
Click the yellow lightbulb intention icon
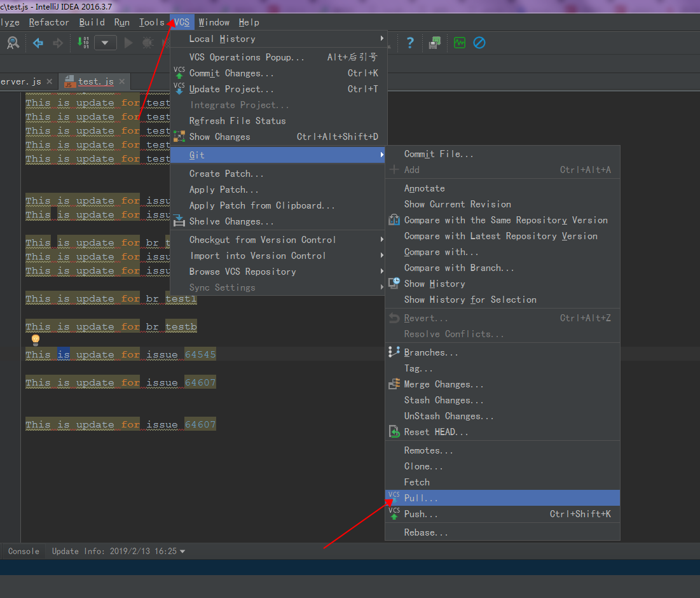point(36,340)
